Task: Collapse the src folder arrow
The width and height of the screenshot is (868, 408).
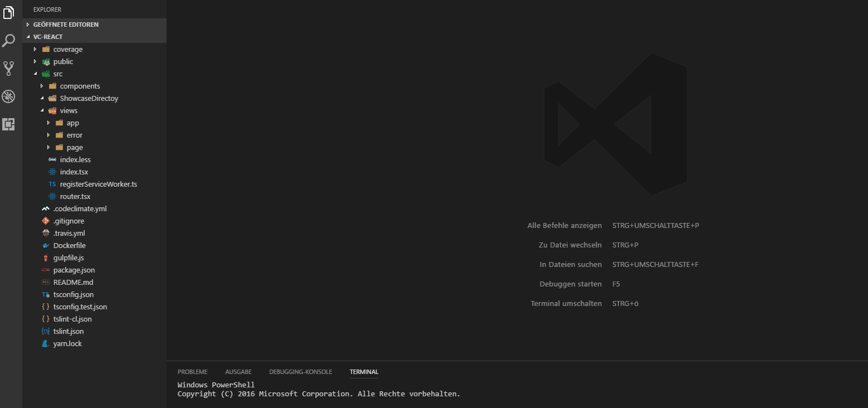Action: pos(35,74)
